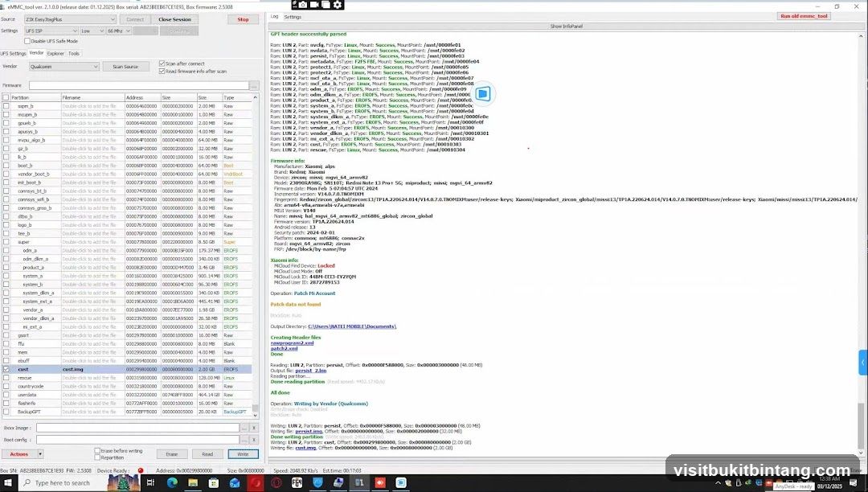The image size is (868, 492).
Task: Uncheck Scan after connect
Action: pyautogui.click(x=162, y=64)
